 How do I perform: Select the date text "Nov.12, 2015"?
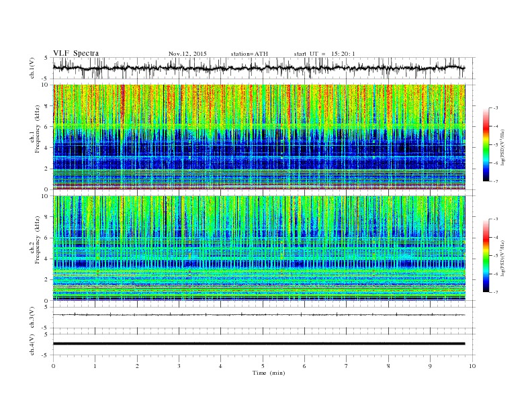tap(187, 54)
